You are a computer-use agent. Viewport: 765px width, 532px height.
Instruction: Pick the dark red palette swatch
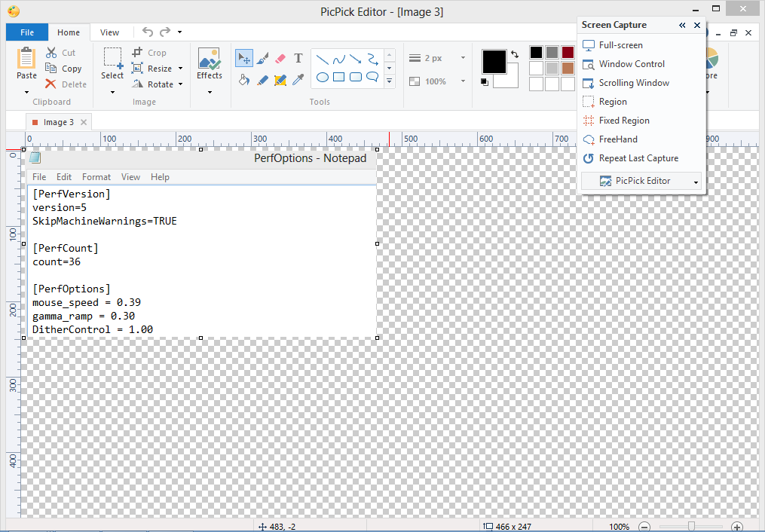(x=568, y=53)
